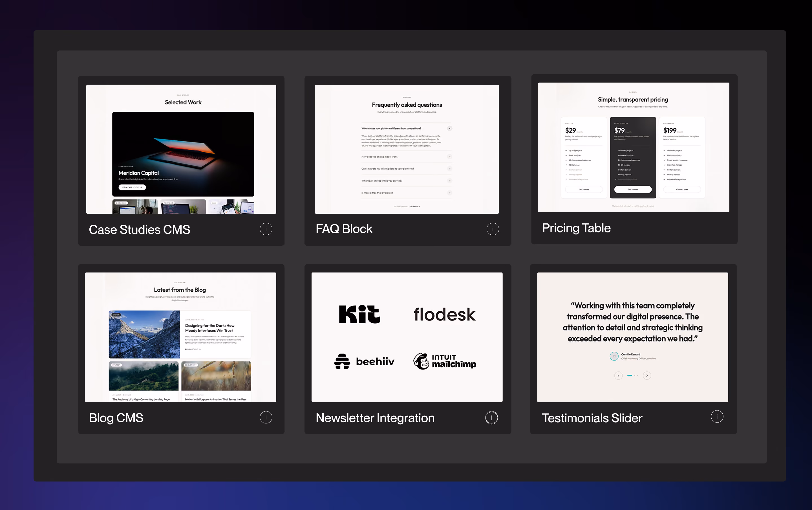Open the mountain image in the Blog preview

pyautogui.click(x=144, y=334)
